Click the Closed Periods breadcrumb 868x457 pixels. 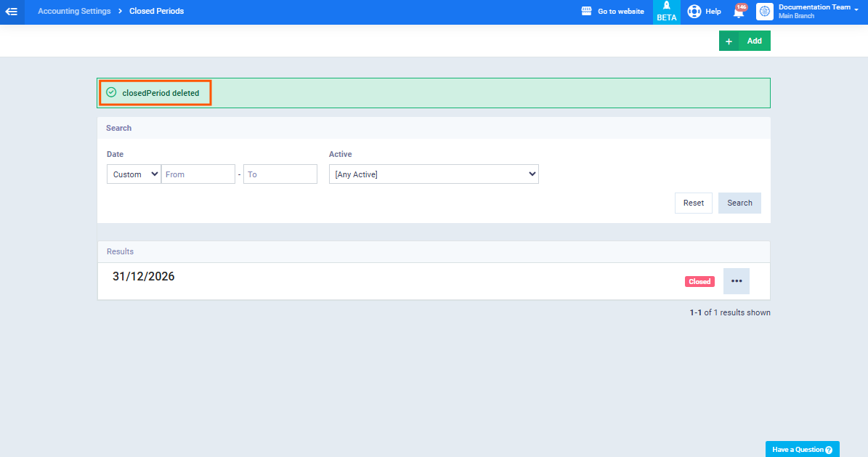point(157,11)
